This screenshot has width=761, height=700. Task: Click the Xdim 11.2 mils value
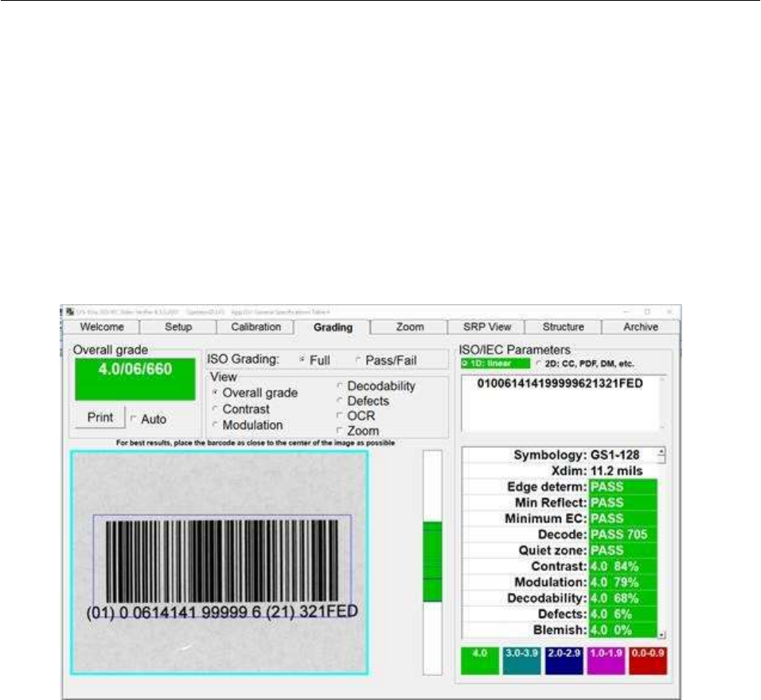tap(616, 471)
